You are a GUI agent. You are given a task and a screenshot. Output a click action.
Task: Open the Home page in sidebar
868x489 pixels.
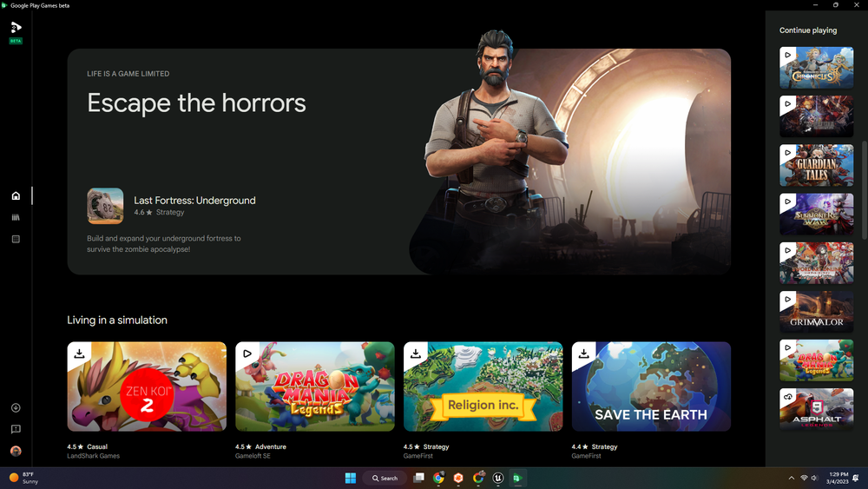click(x=16, y=196)
